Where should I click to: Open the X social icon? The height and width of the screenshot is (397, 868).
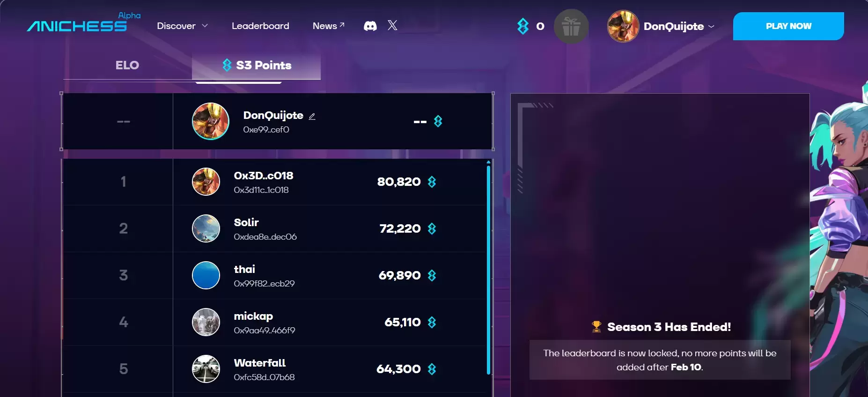393,25
